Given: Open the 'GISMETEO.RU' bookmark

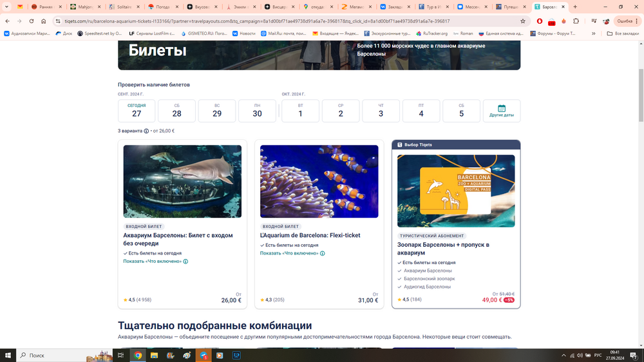Looking at the screenshot, I should (x=204, y=33).
